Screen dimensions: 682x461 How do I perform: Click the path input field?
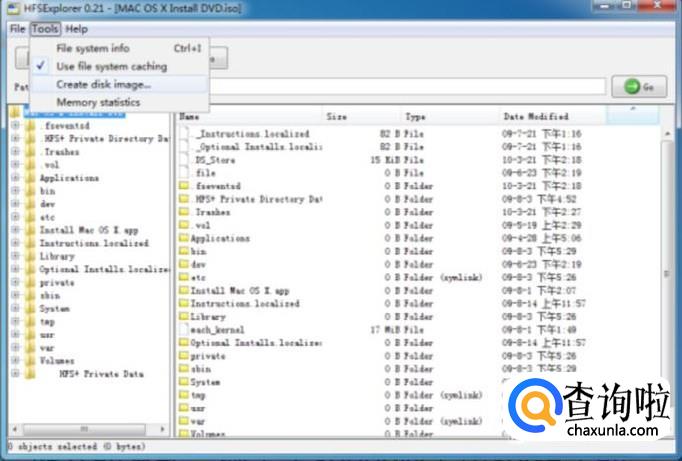pos(407,86)
